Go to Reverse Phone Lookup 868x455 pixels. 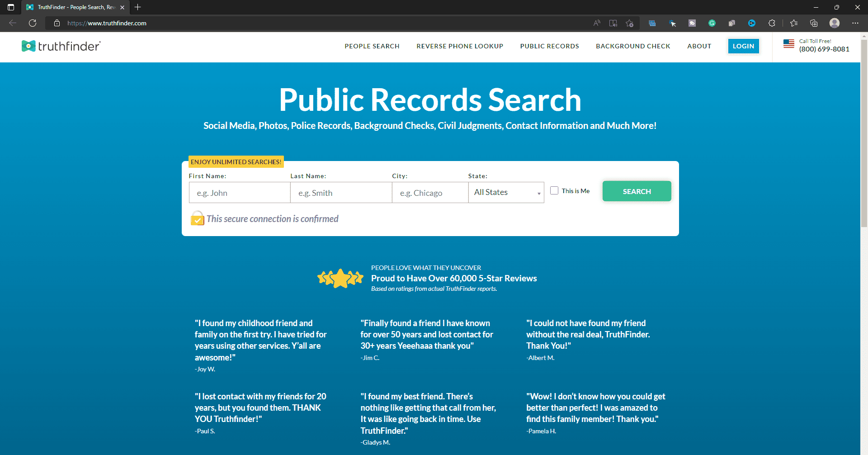(x=460, y=46)
